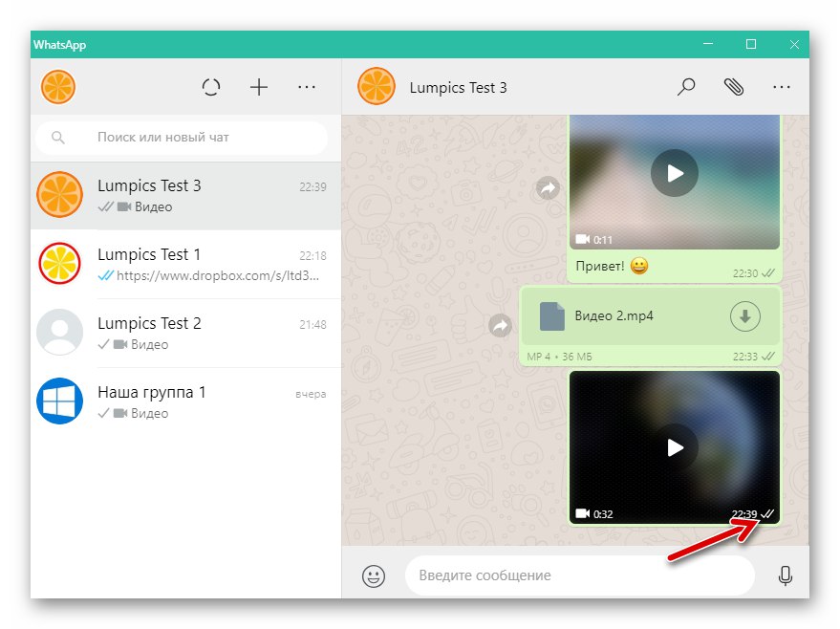840x629 pixels.
Task: Close the WhatsApp window
Action: 794,44
